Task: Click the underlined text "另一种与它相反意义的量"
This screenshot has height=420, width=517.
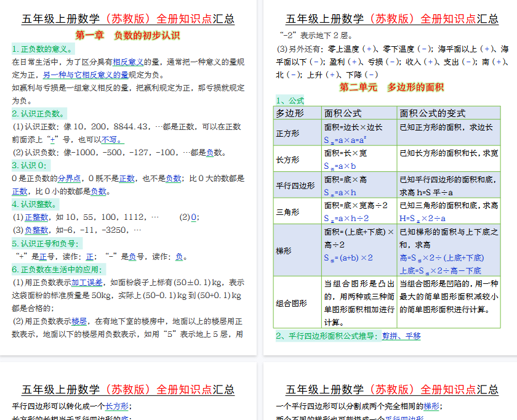Action: [86, 75]
